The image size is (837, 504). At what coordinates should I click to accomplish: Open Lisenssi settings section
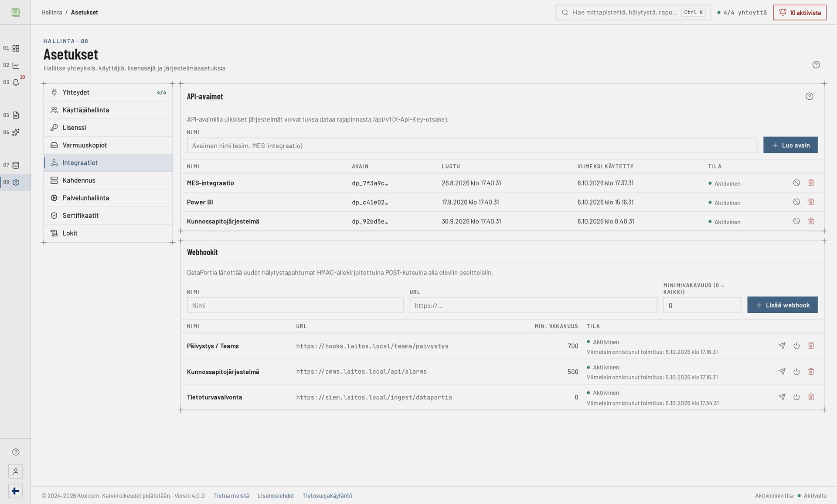point(108,128)
